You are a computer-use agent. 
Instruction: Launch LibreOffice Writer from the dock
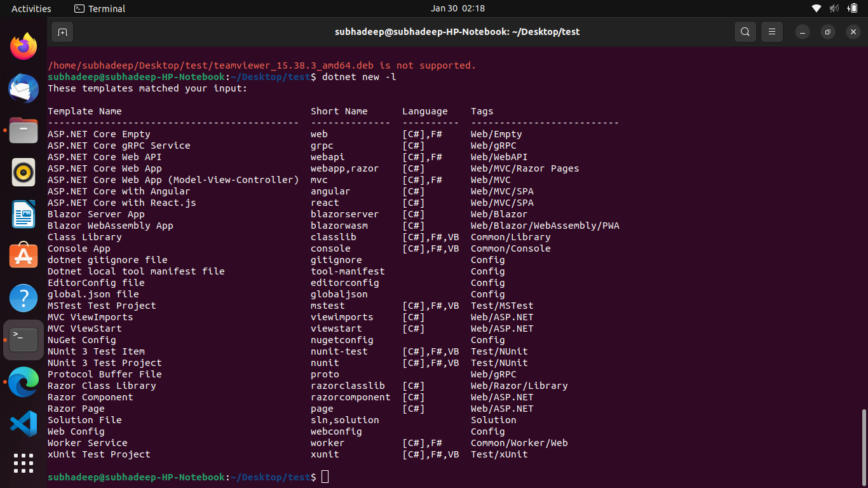coord(24,214)
